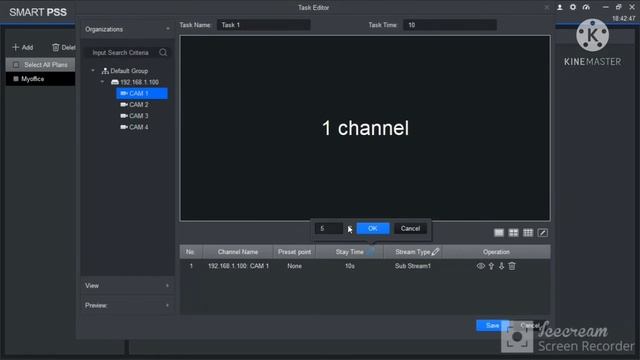Select CAM 4 in device tree
The width and height of the screenshot is (640, 360).
click(134, 127)
